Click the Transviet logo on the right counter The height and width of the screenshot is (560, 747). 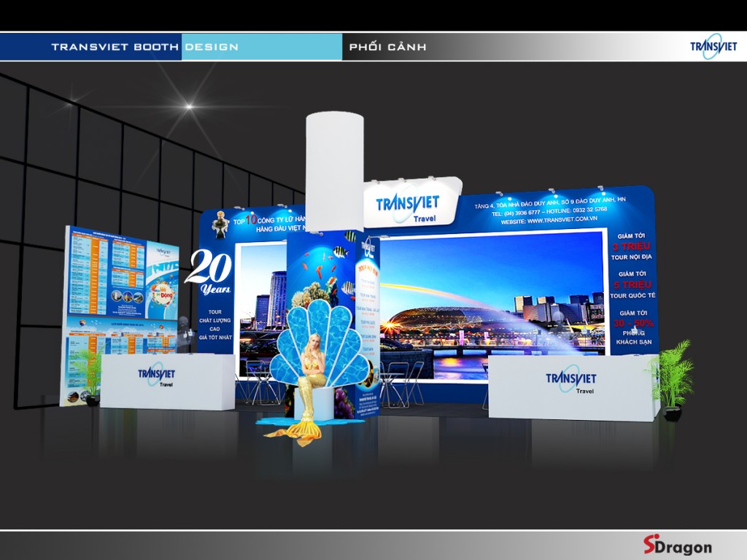tap(570, 381)
